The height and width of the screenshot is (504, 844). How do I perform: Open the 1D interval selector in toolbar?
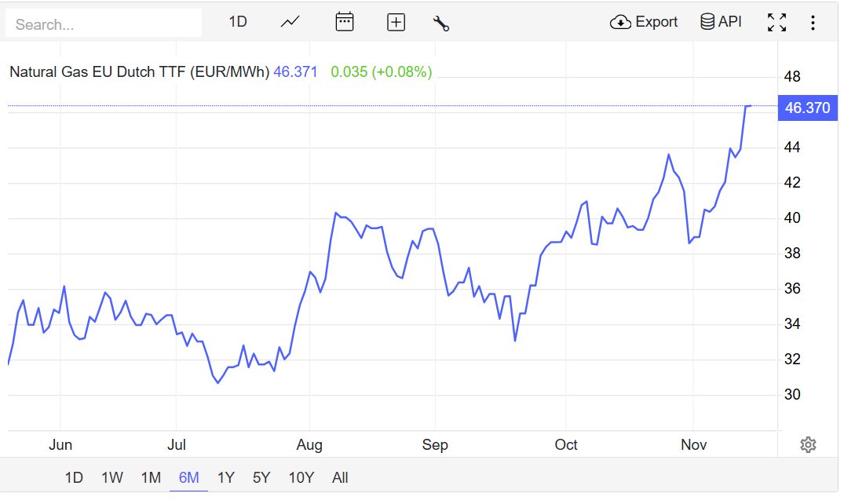[x=237, y=22]
